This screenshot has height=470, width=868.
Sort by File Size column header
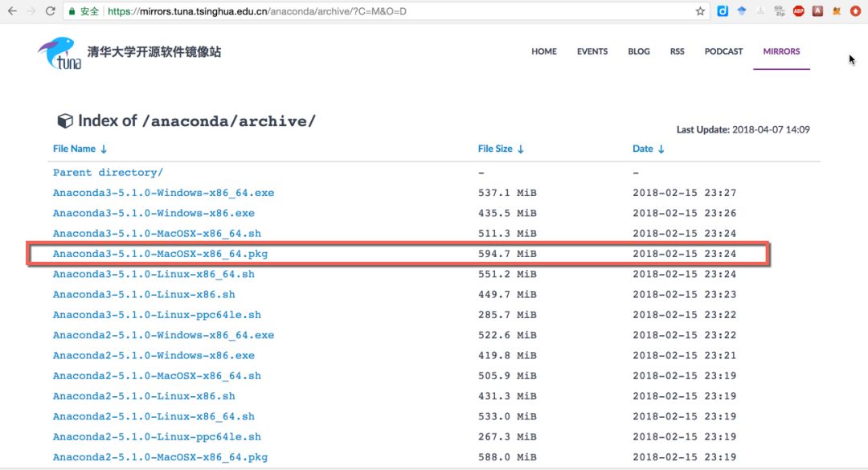tap(501, 149)
